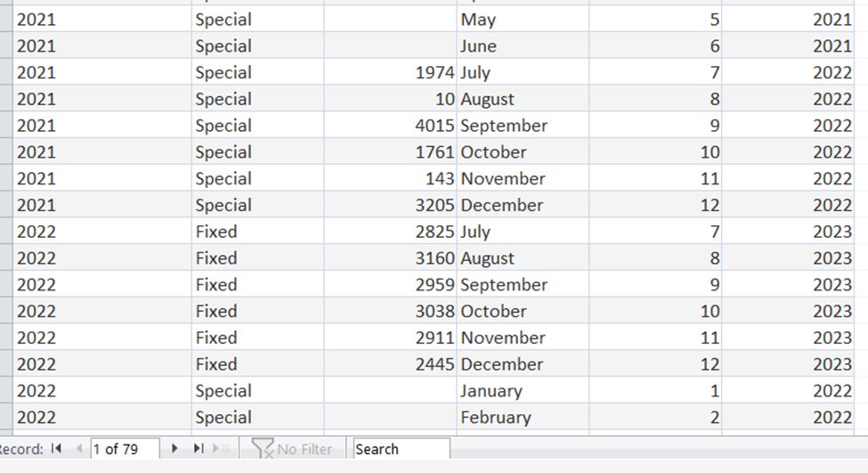
Task: Select the Fixed cell in the 2445 row
Action: pyautogui.click(x=258, y=364)
